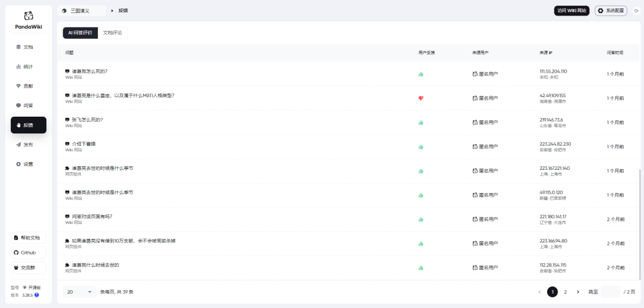644x308 pixels.
Task: Click the red thumbs-down feedback icon
Action: click(x=420, y=98)
